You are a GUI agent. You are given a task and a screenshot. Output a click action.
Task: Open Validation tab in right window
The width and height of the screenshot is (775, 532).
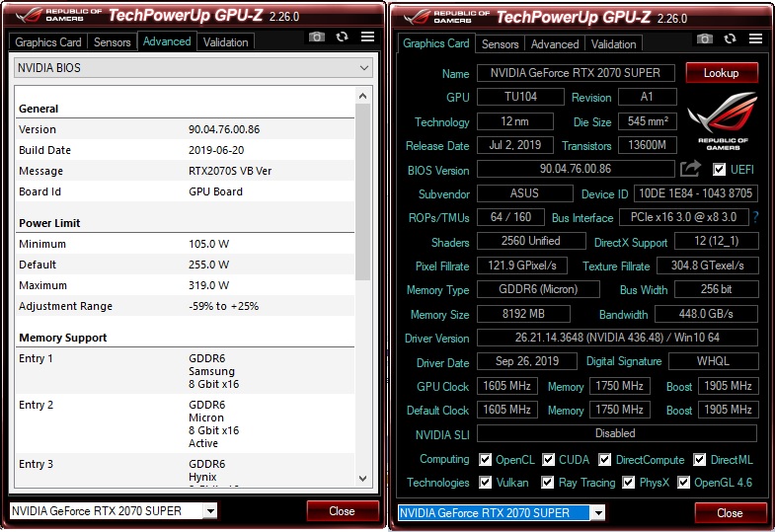[x=614, y=44]
